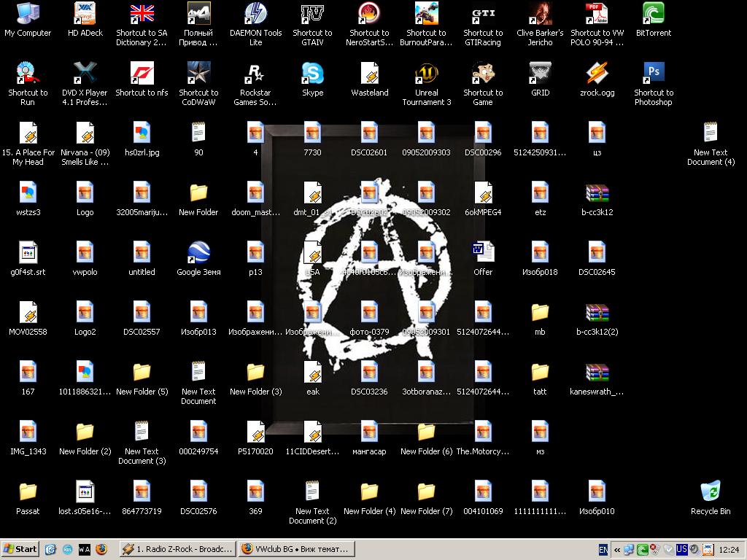
Task: Click the Winamp Quick Launch icon
Action: (x=85, y=549)
